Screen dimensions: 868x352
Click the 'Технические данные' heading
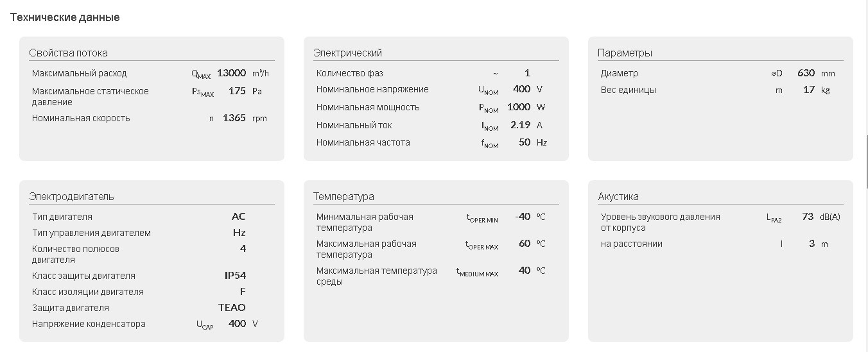(x=65, y=17)
